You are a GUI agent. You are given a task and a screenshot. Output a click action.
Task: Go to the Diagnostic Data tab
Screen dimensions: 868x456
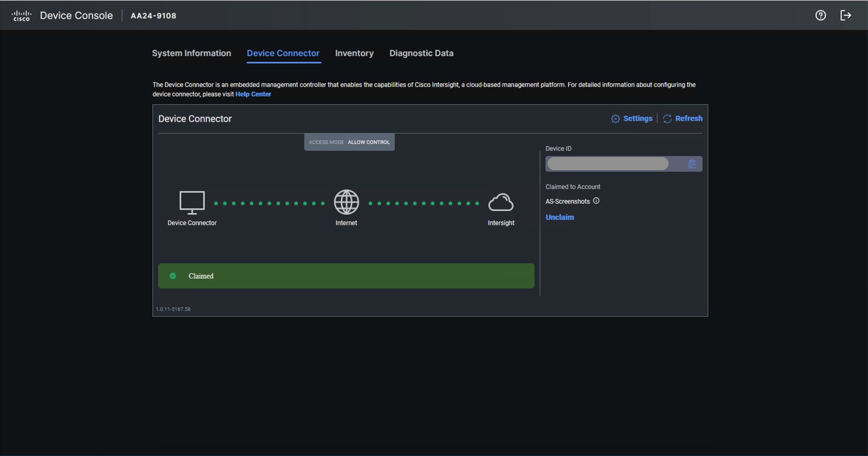click(x=421, y=53)
